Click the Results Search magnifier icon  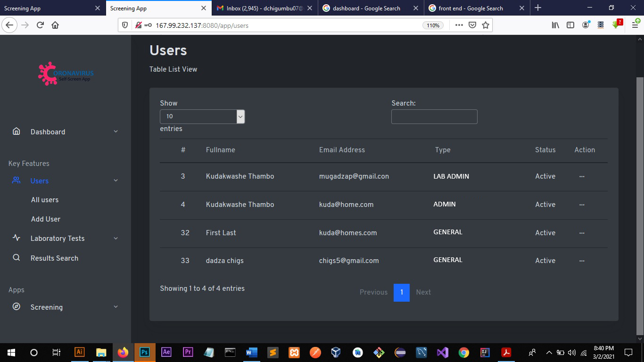17,258
